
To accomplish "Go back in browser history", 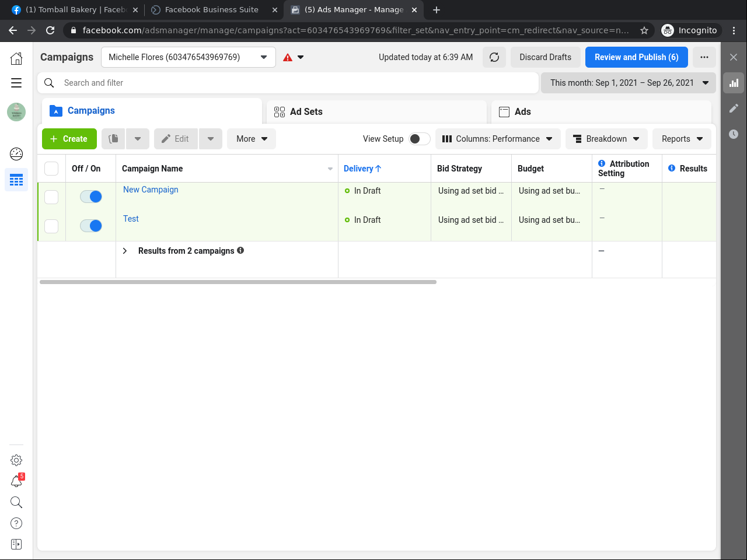I will (x=13, y=30).
